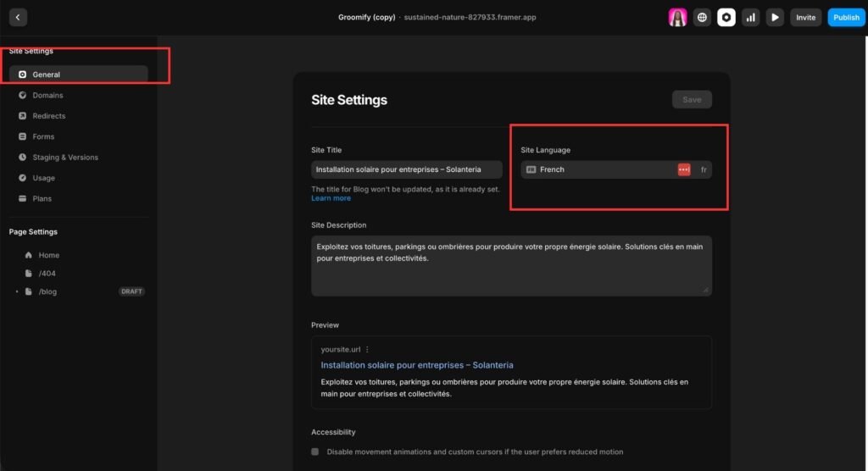Select General in Site Settings sidebar
868x471 pixels.
(x=79, y=75)
